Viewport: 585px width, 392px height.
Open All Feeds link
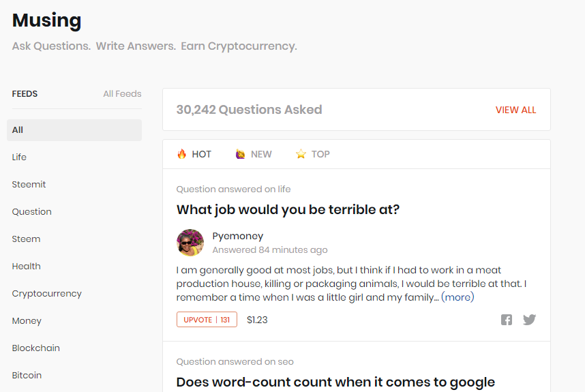click(122, 94)
